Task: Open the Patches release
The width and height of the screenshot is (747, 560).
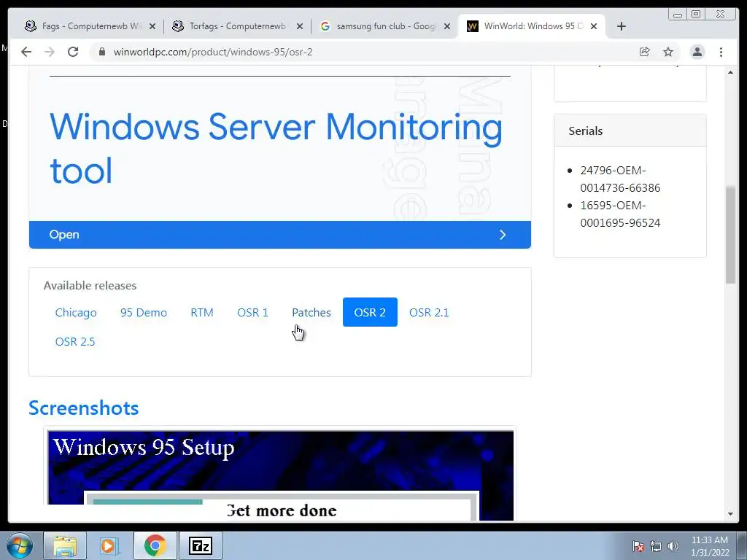Action: 311,312
